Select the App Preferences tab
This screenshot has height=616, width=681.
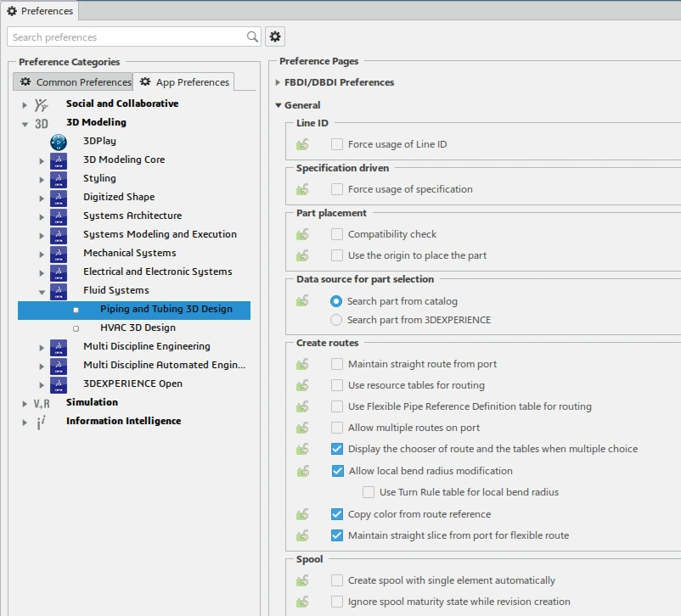point(184,82)
